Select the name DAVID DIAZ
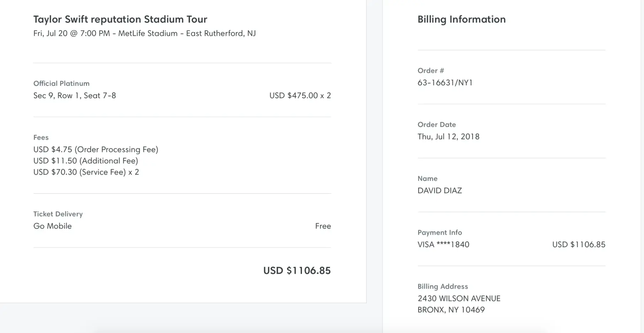This screenshot has height=333, width=644. click(x=440, y=191)
